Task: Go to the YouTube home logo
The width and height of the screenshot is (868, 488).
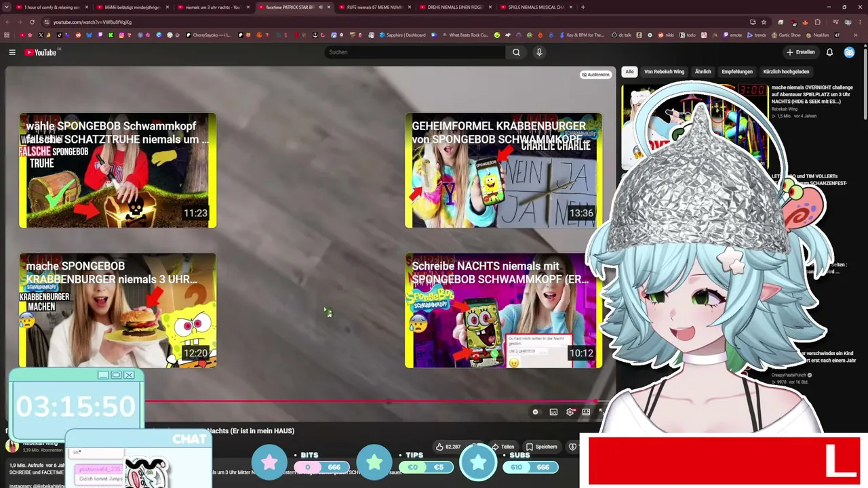Action: (41, 52)
